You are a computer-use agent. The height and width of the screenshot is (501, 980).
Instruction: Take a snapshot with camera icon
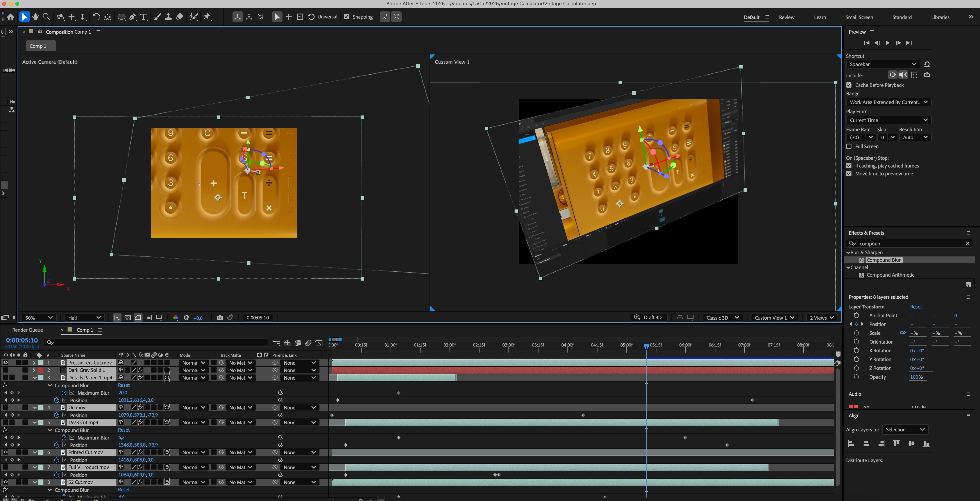pyautogui.click(x=220, y=317)
